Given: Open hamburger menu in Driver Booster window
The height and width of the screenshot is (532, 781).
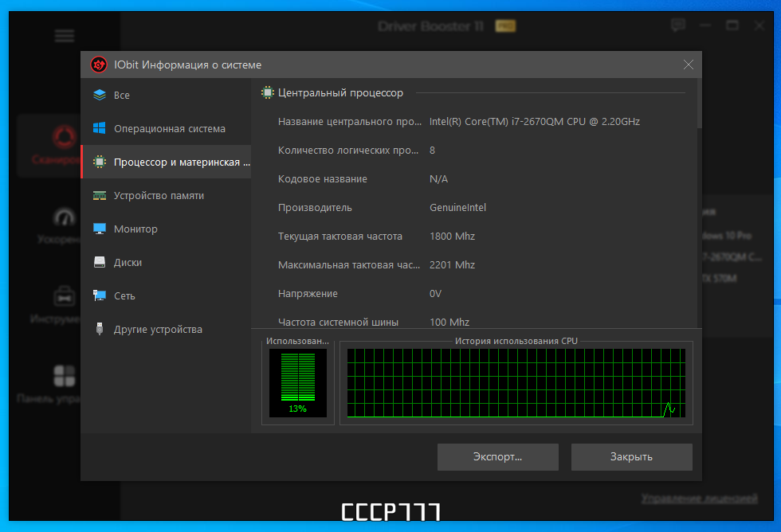Looking at the screenshot, I should (65, 36).
